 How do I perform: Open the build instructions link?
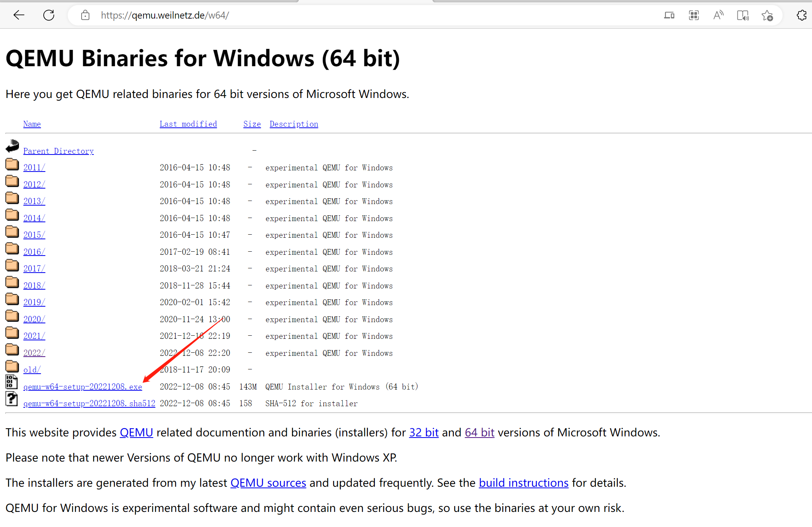[523, 483]
